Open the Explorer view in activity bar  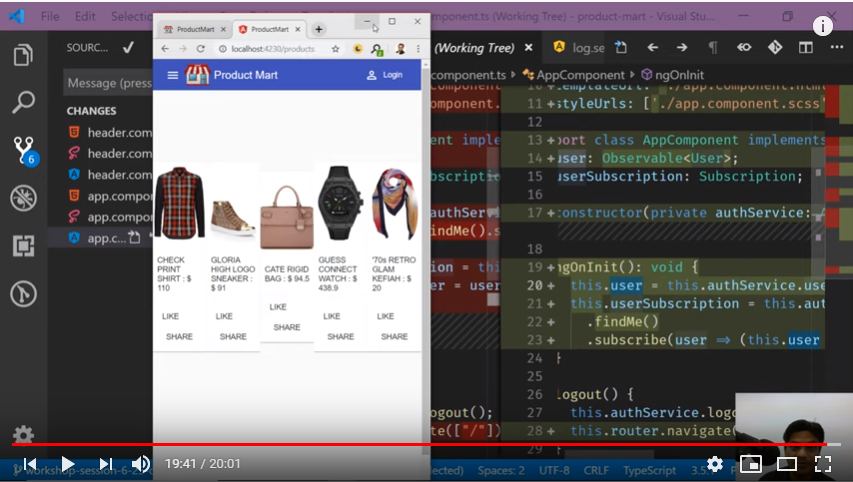coord(23,55)
